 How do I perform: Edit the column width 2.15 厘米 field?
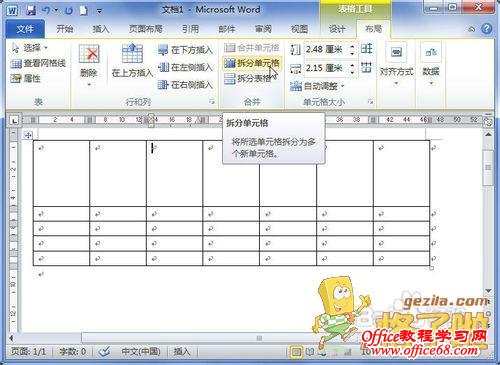(326, 68)
